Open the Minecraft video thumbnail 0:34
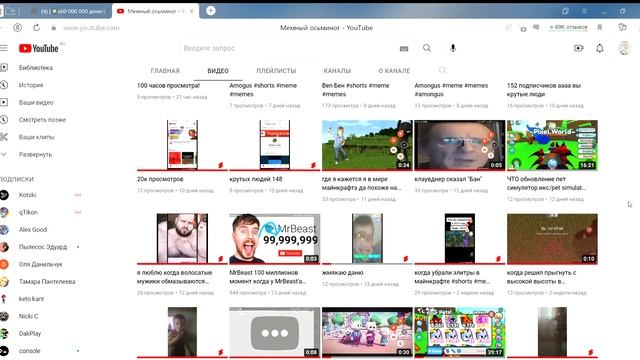This screenshot has height=360, width=640. click(x=367, y=145)
